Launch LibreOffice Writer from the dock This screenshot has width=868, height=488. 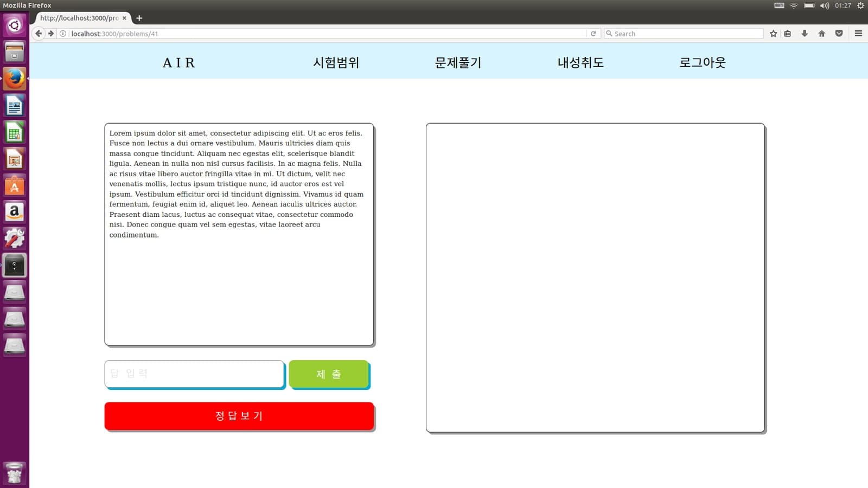click(15, 106)
